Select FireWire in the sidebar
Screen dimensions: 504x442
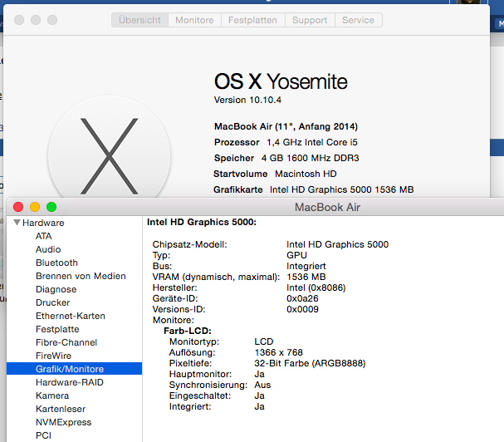(53, 356)
